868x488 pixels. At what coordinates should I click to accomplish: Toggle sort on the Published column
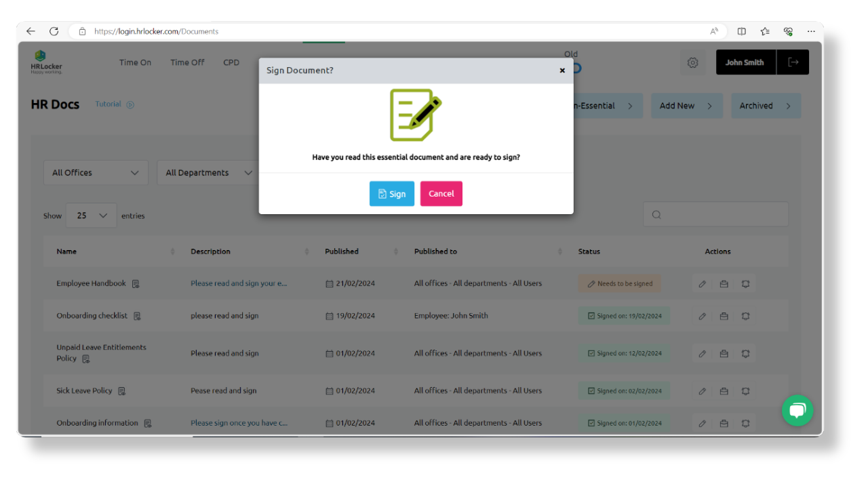(396, 251)
